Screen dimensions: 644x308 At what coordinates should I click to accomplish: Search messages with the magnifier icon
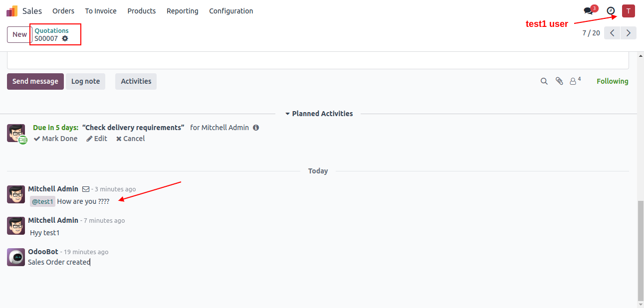pos(544,81)
